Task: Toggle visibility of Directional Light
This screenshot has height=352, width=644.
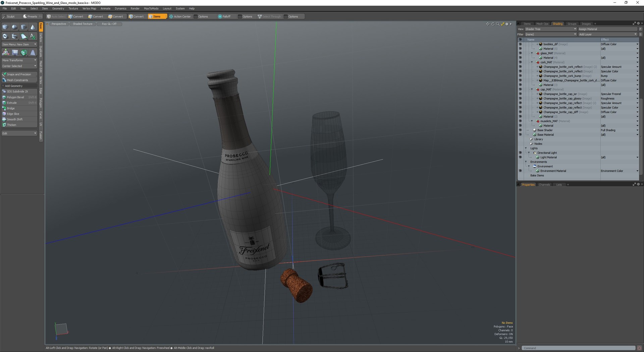Action: click(x=520, y=153)
